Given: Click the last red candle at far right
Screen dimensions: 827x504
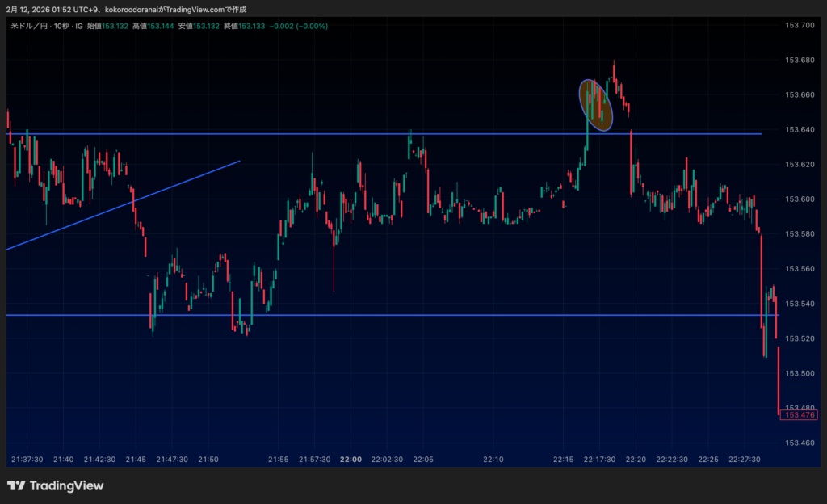Looking at the screenshot, I should [x=779, y=380].
